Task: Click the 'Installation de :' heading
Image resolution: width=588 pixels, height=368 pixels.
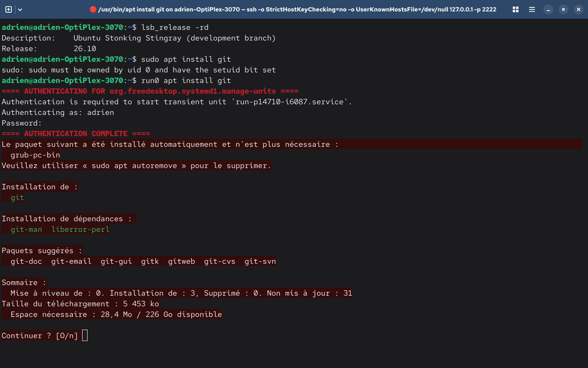Action: click(x=40, y=187)
